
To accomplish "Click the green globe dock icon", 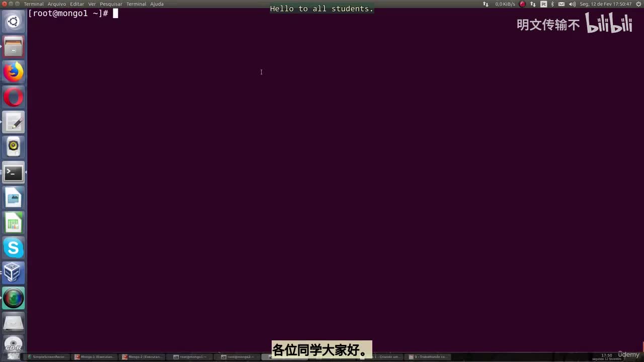I will (x=14, y=298).
